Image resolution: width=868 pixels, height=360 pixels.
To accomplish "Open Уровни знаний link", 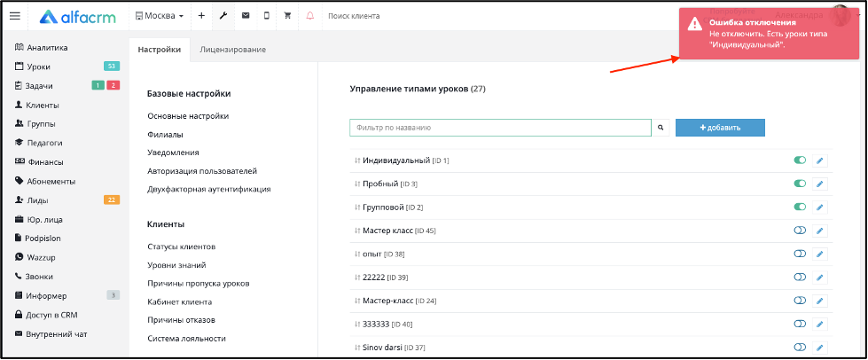I will point(176,265).
